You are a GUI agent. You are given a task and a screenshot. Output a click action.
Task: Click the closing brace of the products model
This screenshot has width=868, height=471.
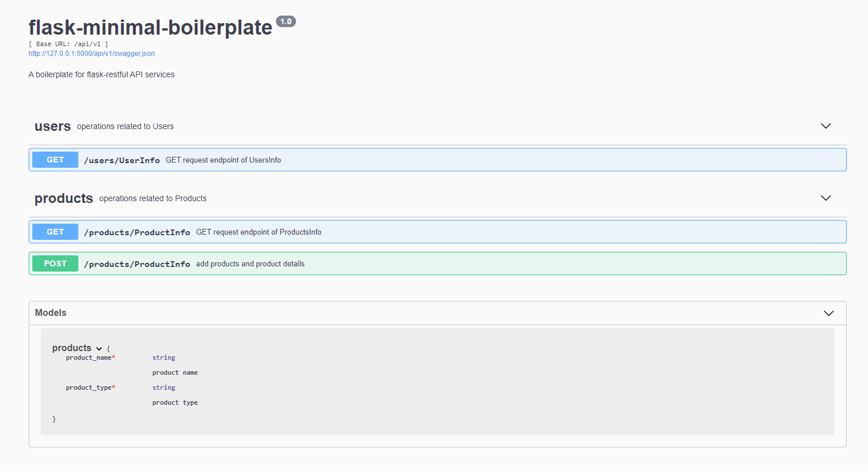54,419
